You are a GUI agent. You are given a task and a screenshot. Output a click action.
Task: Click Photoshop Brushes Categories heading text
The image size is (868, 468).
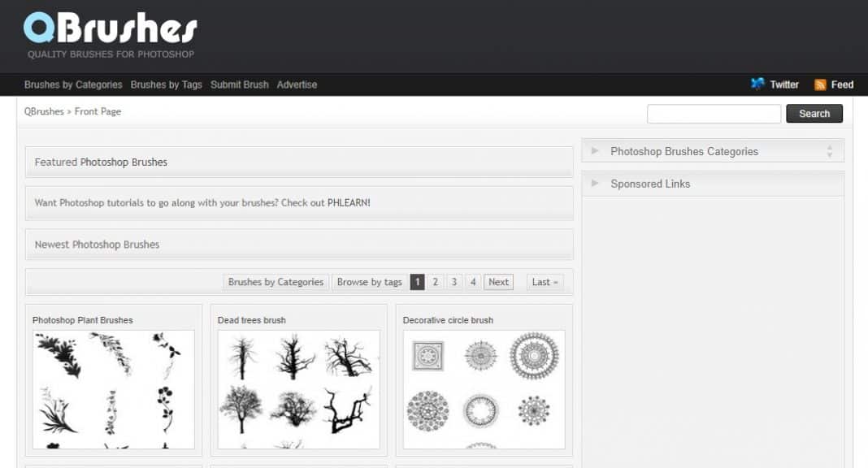coord(684,152)
